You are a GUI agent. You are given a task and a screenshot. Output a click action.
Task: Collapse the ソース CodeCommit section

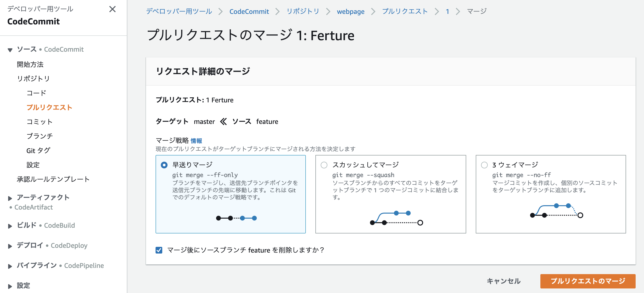[x=10, y=50]
